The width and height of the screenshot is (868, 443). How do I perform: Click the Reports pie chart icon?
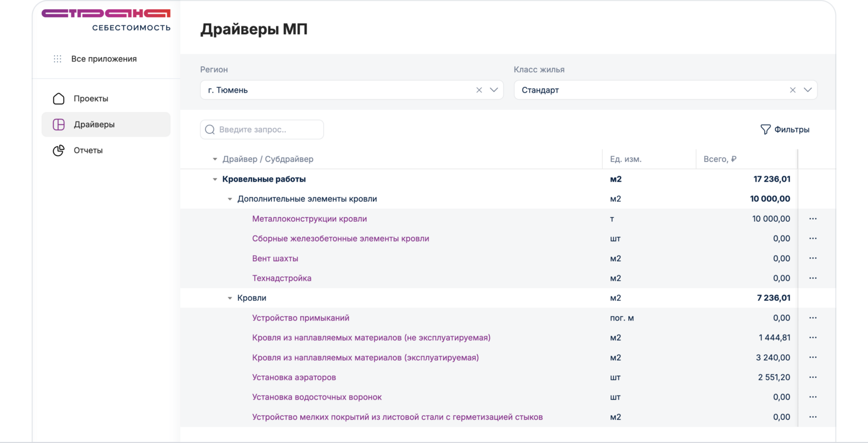click(59, 150)
